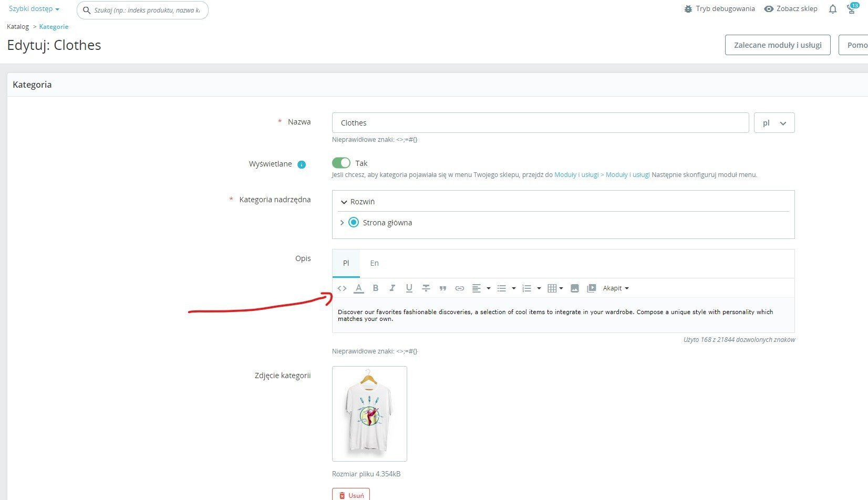Click the 'Nazwa' field label

point(299,122)
